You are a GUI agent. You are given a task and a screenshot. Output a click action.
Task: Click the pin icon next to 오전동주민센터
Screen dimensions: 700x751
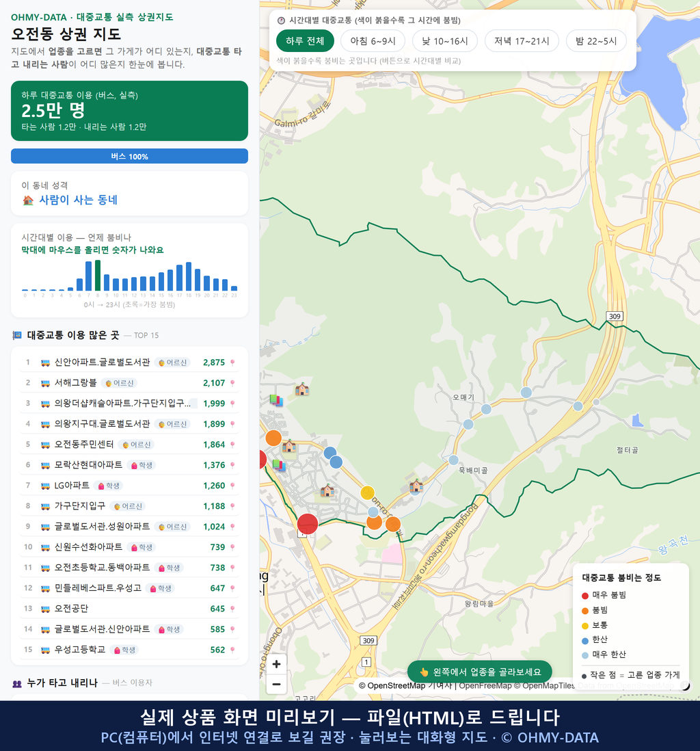click(x=232, y=445)
